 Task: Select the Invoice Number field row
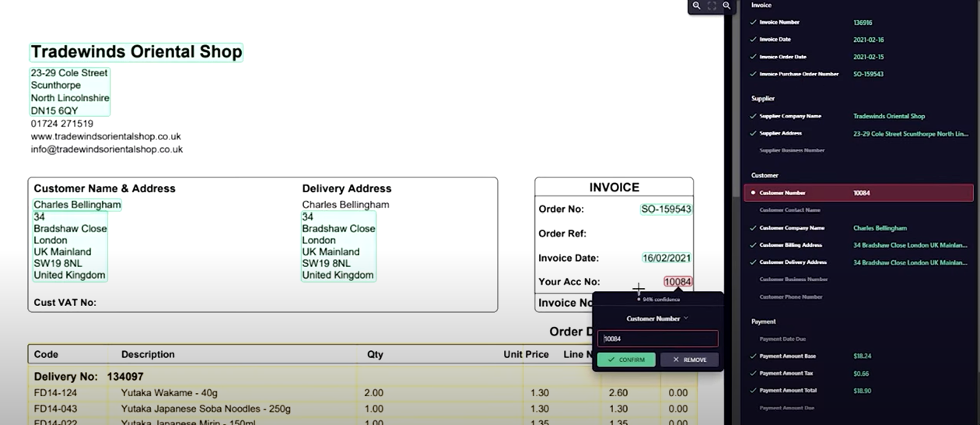point(859,23)
